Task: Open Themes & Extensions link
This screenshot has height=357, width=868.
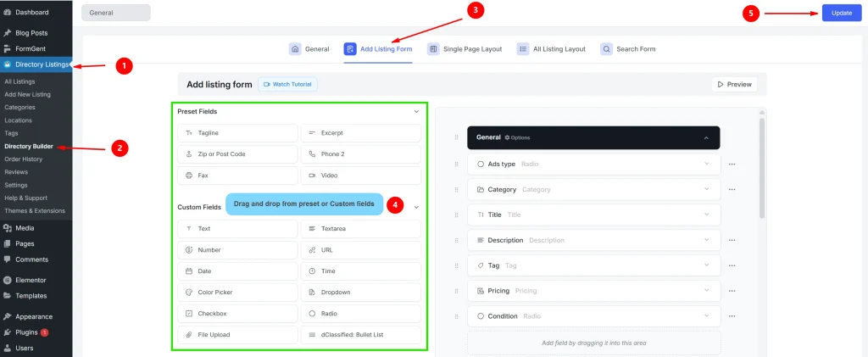Action: point(34,211)
